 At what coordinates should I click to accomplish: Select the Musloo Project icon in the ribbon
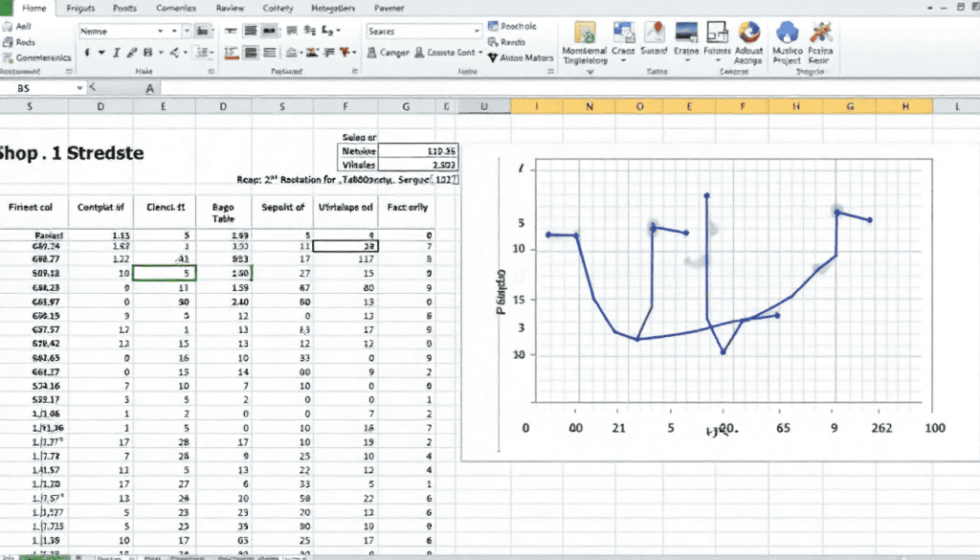[x=785, y=34]
